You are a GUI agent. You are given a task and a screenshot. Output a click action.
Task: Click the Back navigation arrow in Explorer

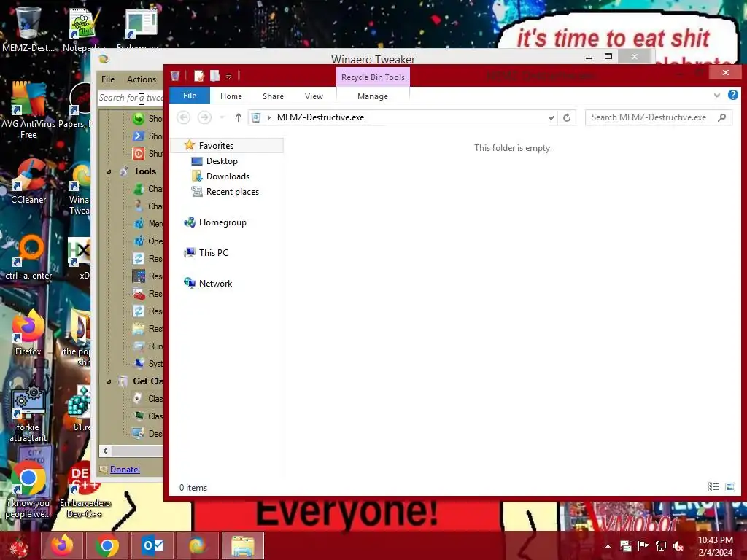coord(183,117)
